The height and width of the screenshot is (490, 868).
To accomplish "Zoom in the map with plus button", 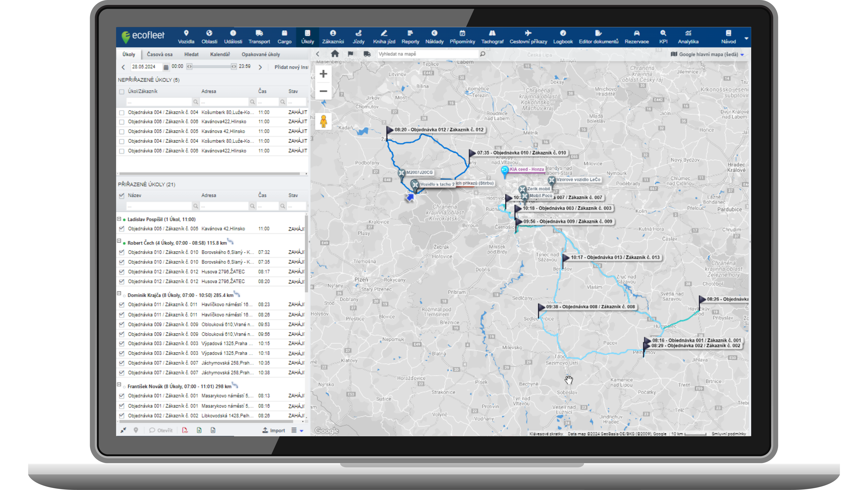I will (x=323, y=74).
